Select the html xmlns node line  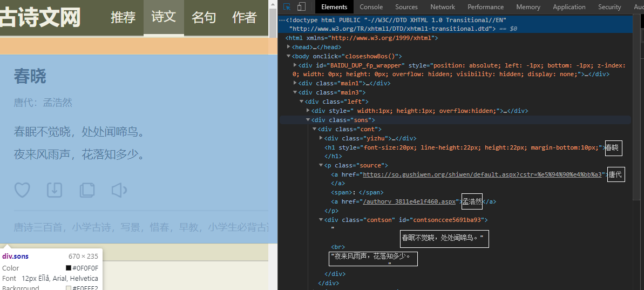click(x=362, y=38)
